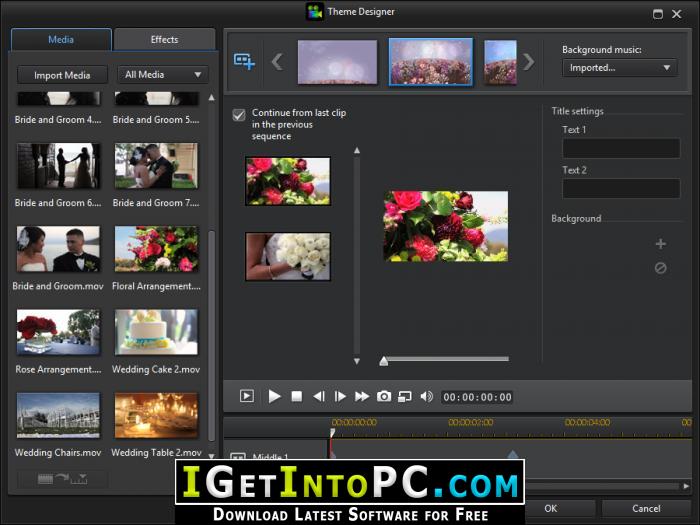Show next theme sequences with right chevron
This screenshot has width=700, height=525.
coord(529,62)
